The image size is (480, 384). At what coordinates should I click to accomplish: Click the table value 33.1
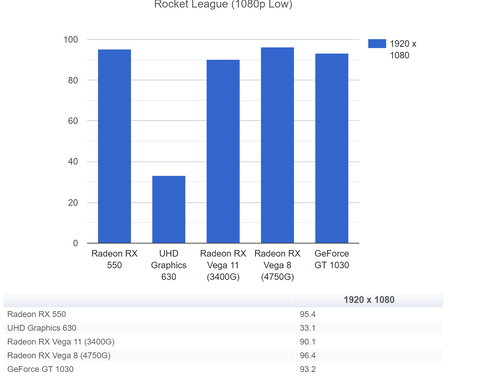coord(307,328)
